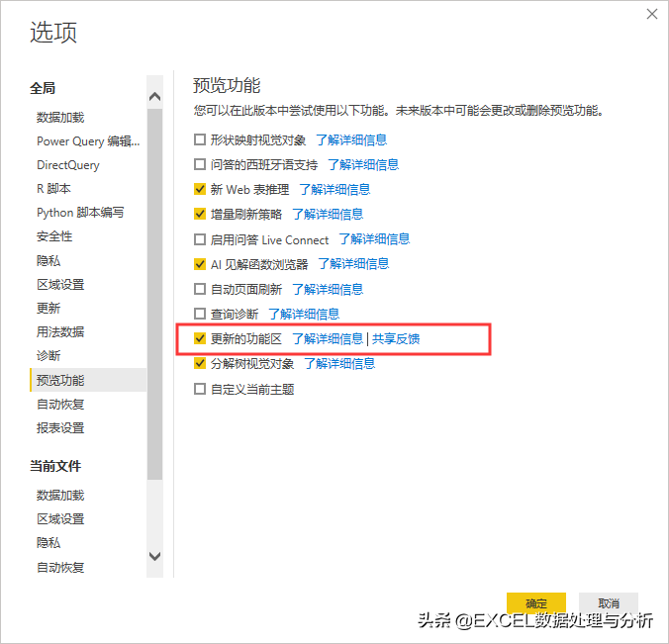
Task: Select 区域设置 under 全局
Action: tap(60, 285)
